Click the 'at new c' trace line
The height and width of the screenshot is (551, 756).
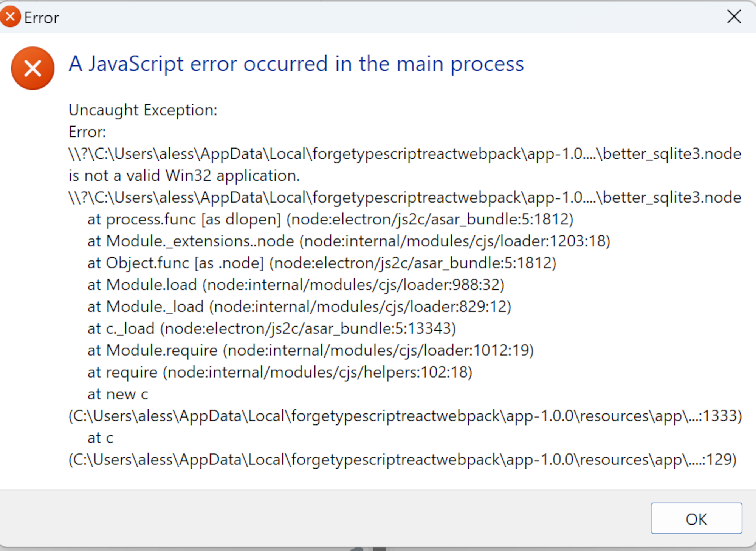[x=118, y=394]
